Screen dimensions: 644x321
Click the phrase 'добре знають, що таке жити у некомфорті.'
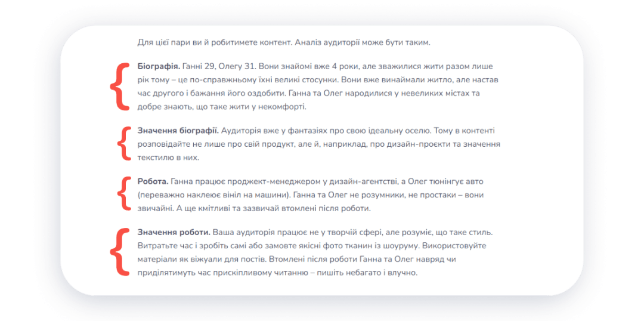(x=222, y=107)
